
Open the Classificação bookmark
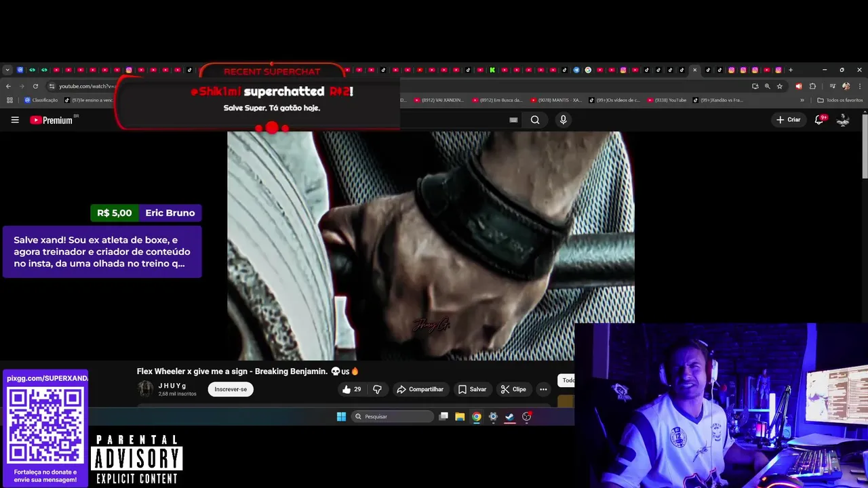coord(41,100)
